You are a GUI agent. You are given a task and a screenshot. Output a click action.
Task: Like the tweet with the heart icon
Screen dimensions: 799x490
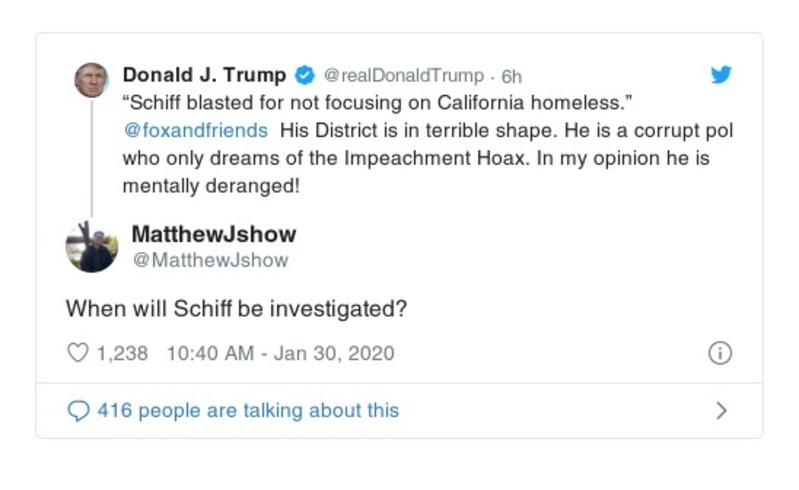[x=77, y=353]
